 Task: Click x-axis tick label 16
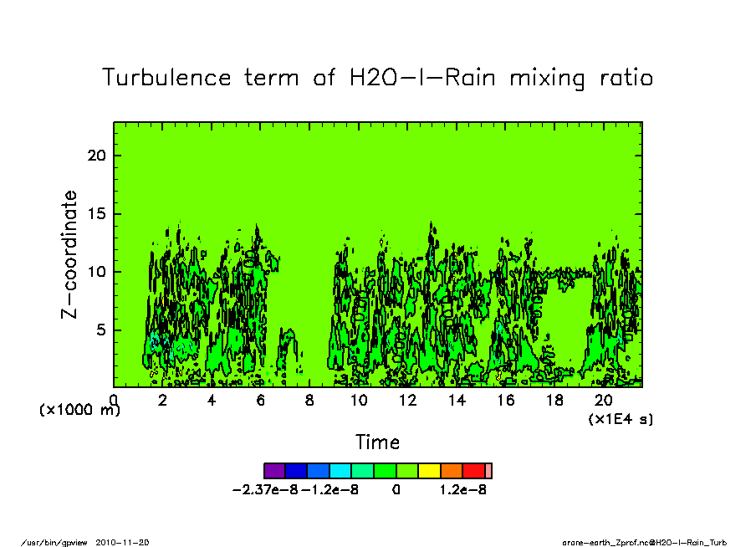click(506, 400)
